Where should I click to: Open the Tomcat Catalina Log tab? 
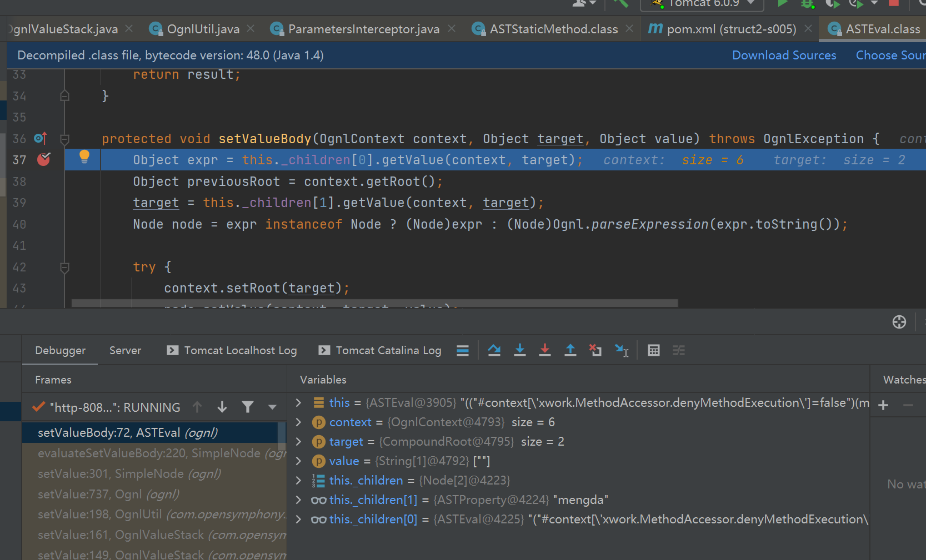(380, 350)
